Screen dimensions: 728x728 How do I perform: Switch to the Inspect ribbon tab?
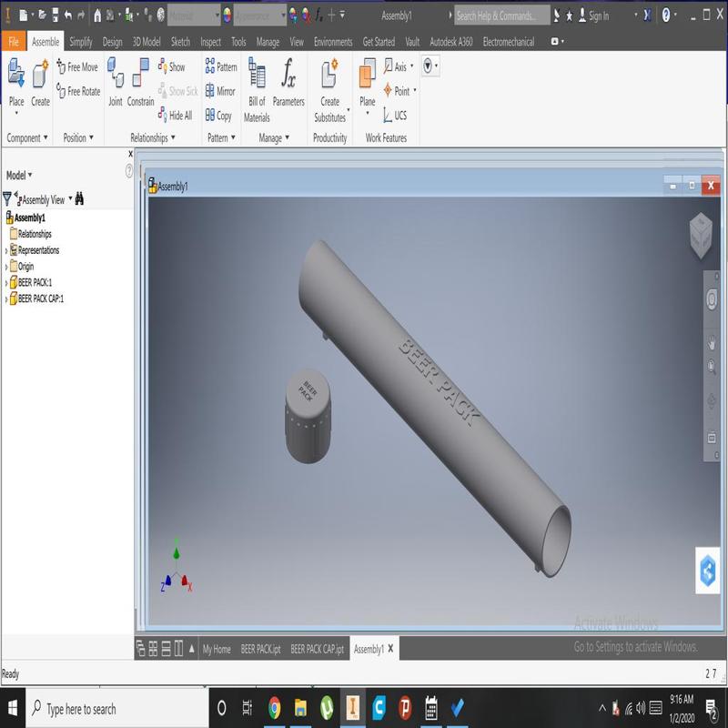[210, 42]
